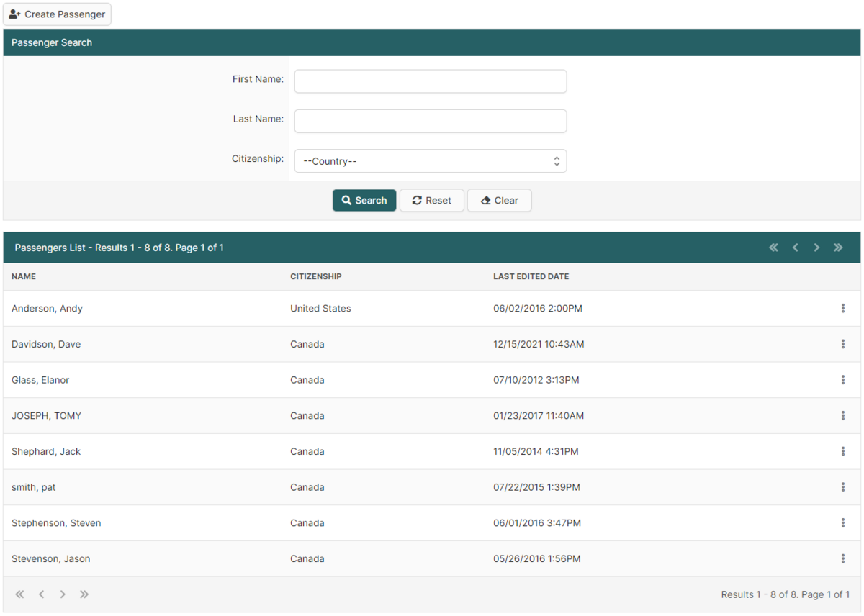Open the kebab menu for Anderson, Andy
This screenshot has height=616, width=864.
843,308
